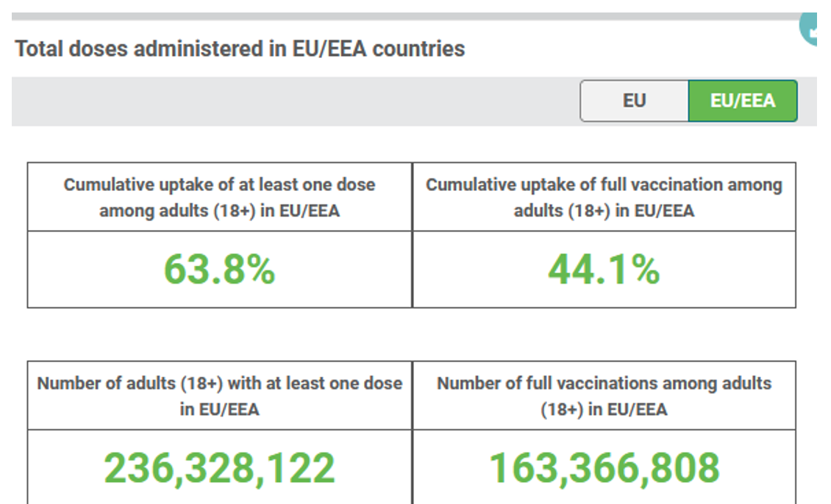Screen dimensions: 831x504
Task: Click "Number of adults (18+) with at least one dose" label
Action: point(219,384)
